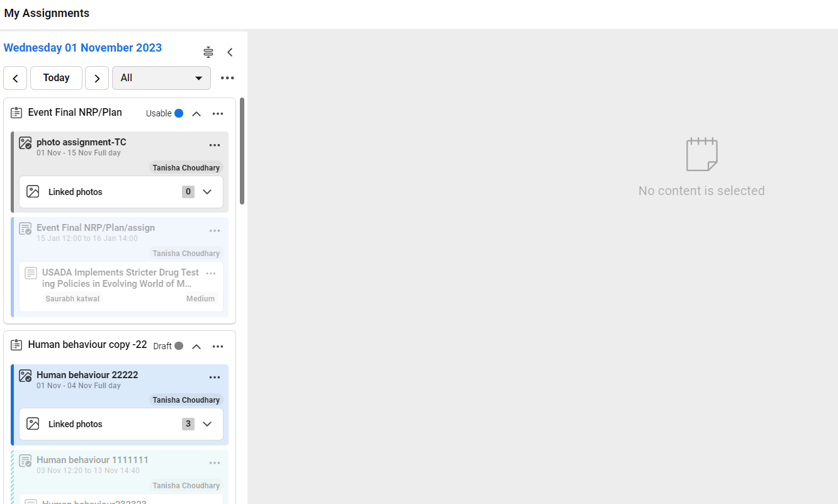Click the 01 Nov - 04 Nov Full day text
This screenshot has width=838, height=504.
click(79, 386)
